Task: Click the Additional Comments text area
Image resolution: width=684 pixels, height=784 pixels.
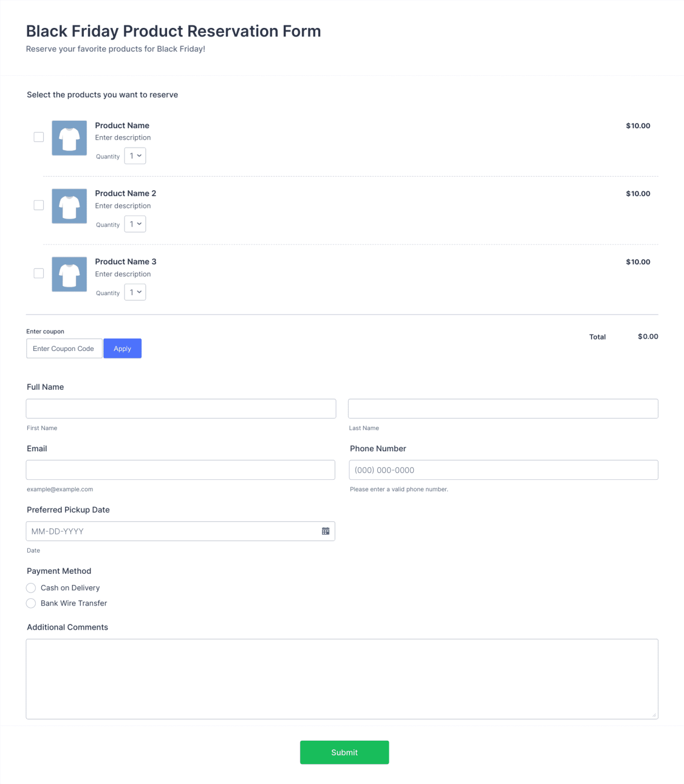Action: (x=342, y=678)
